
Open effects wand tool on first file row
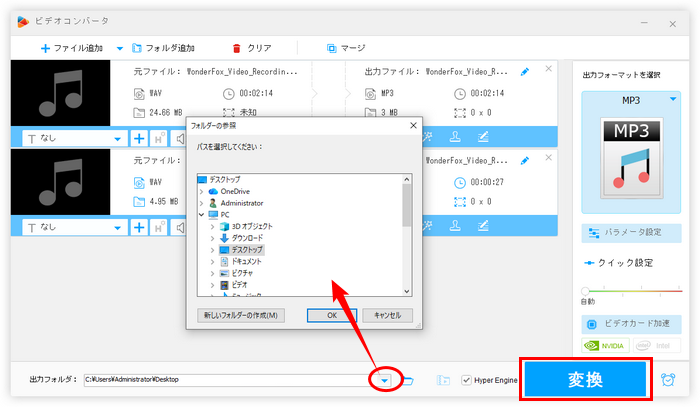pos(428,137)
